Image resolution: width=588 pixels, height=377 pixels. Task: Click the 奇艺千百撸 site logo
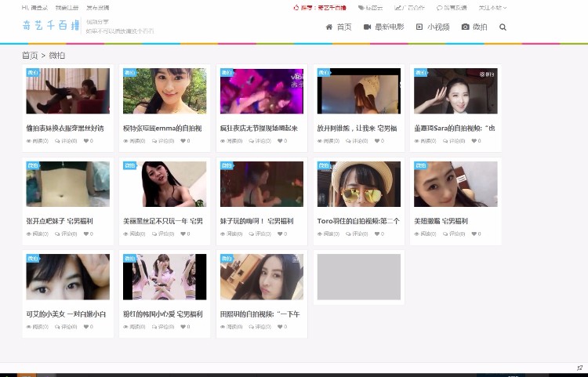coord(51,25)
